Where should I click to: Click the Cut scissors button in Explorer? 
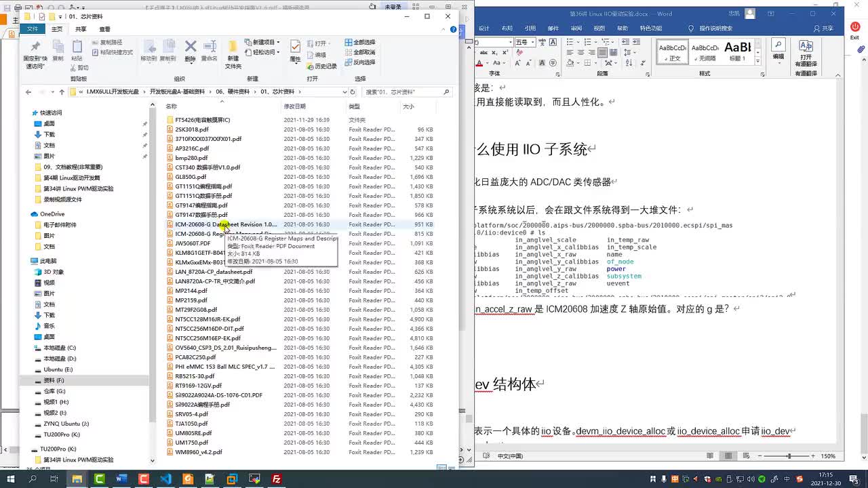[79, 68]
